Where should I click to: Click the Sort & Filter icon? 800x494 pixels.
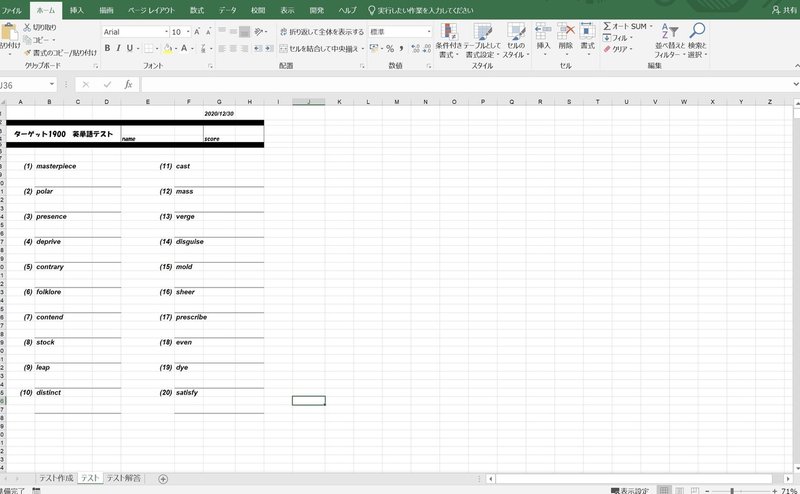point(669,32)
